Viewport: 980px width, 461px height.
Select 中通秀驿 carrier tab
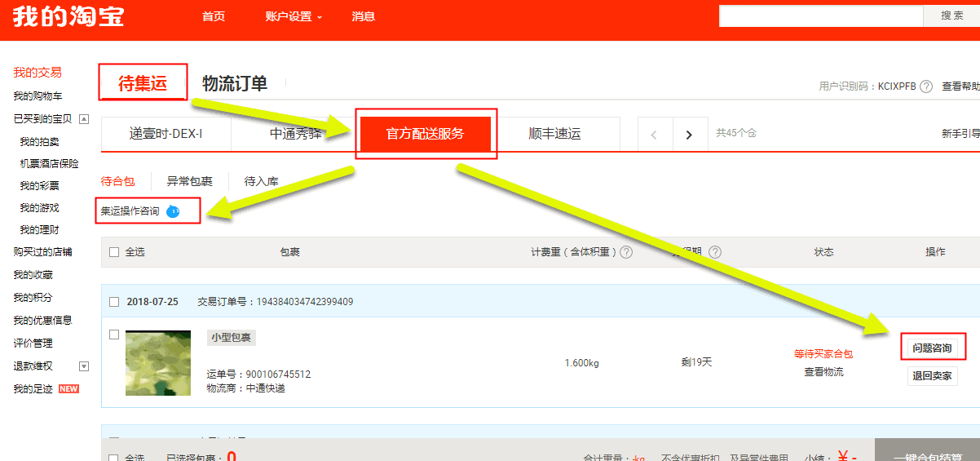pos(296,134)
